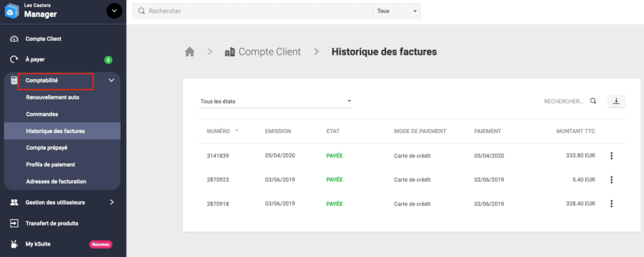
Task: Select the Comptabilité menu label
Action: pos(42,81)
